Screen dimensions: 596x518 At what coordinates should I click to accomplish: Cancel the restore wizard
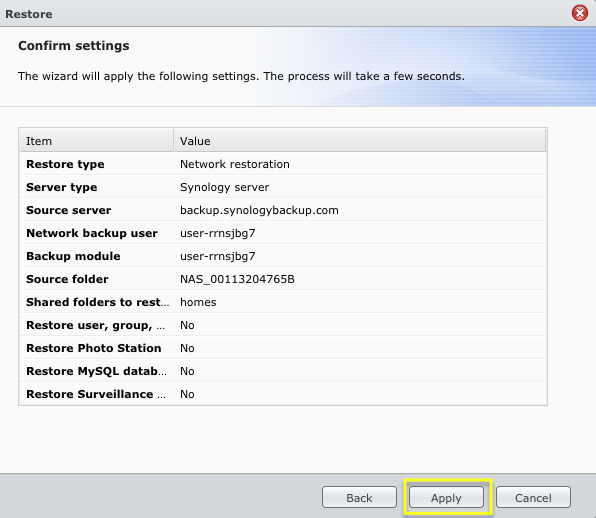(533, 497)
